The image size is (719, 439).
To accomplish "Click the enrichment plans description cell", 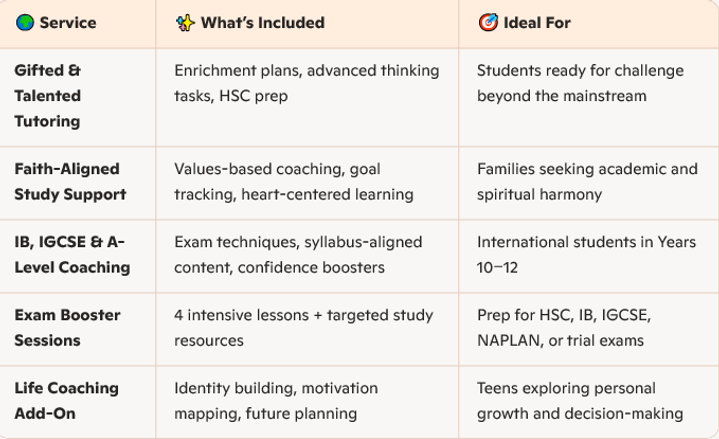I will pyautogui.click(x=307, y=97).
